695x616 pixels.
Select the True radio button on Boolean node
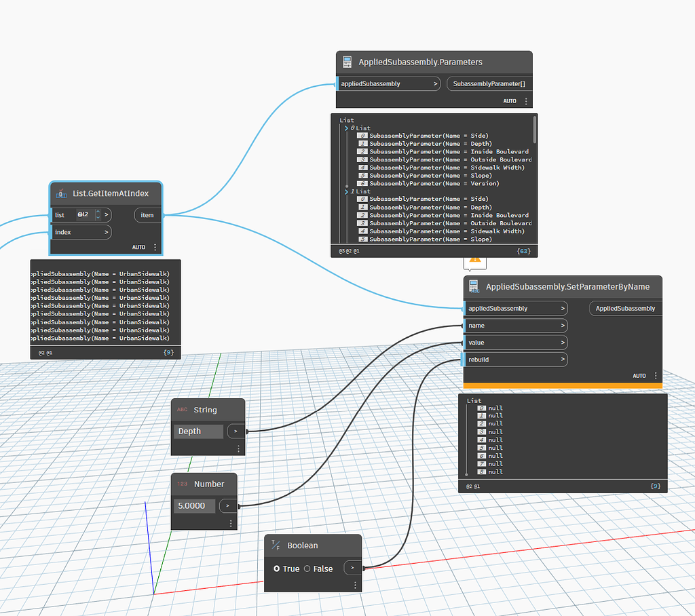coord(278,569)
